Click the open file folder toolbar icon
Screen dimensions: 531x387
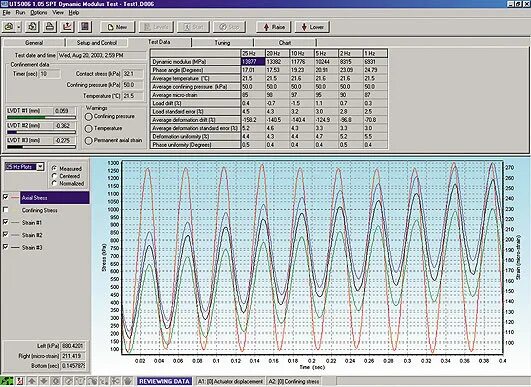coord(8,27)
